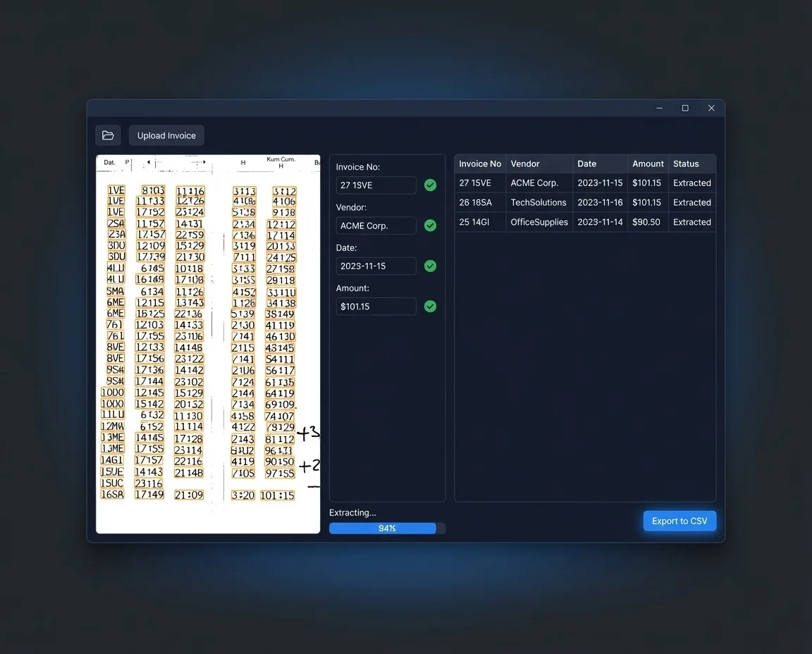812x654 pixels.
Task: Click the extraction progress bar
Action: pyautogui.click(x=387, y=528)
